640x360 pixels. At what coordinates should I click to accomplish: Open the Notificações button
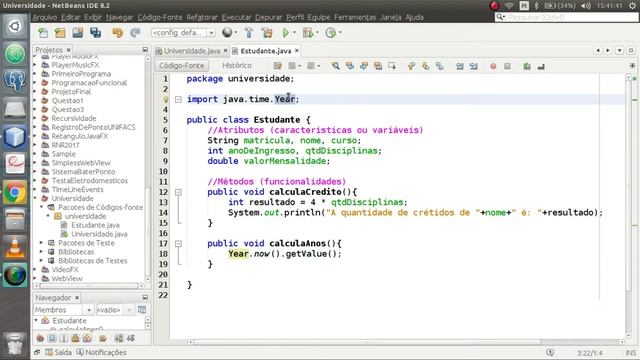click(101, 352)
